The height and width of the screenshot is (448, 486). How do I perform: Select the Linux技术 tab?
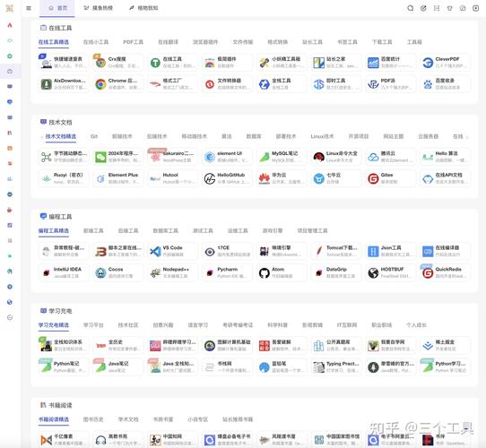coord(322,136)
